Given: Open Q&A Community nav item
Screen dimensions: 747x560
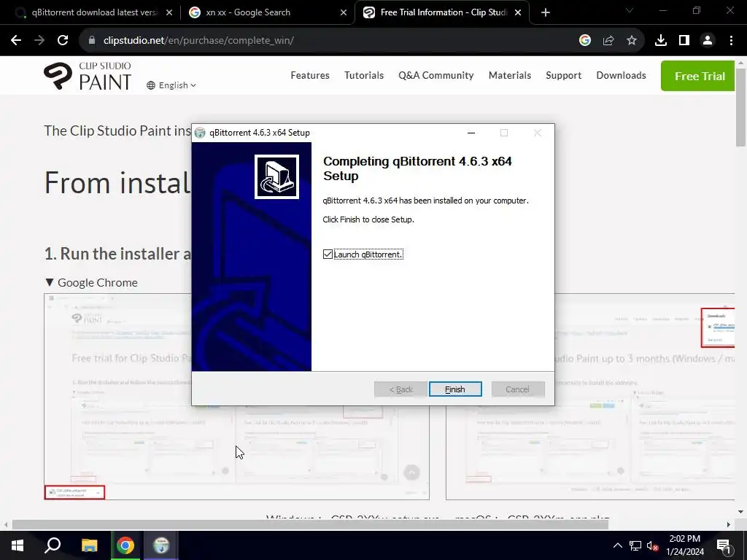Looking at the screenshot, I should point(436,75).
